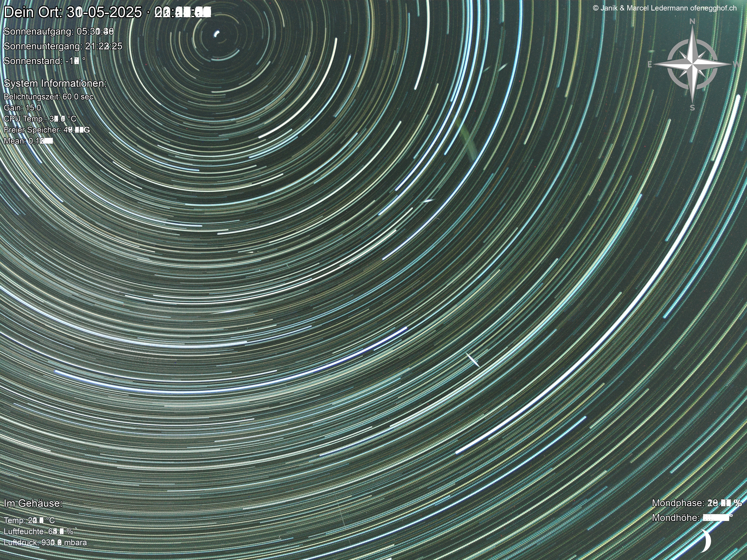Viewport: 747px width, 560px height.
Task: Click the W label on the compass
Action: pyautogui.click(x=737, y=64)
